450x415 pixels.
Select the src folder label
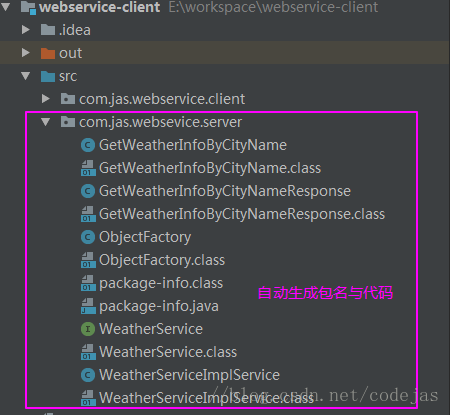pyautogui.click(x=68, y=76)
